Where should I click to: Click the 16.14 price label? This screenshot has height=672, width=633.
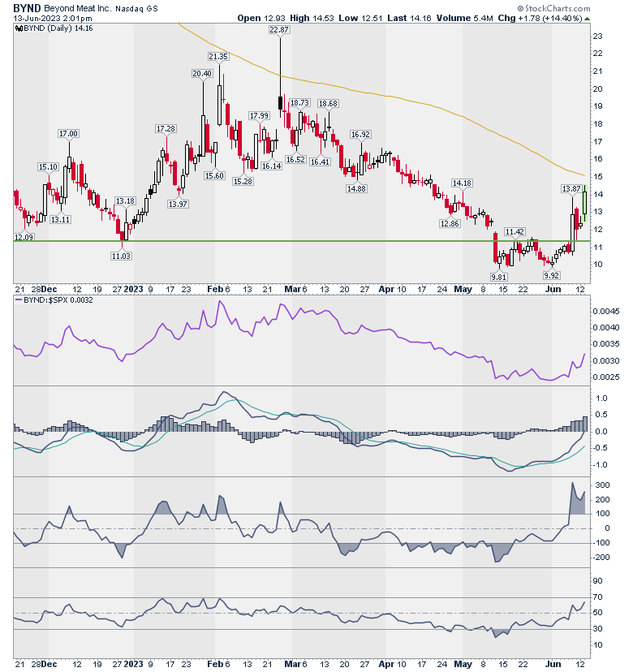(x=272, y=166)
